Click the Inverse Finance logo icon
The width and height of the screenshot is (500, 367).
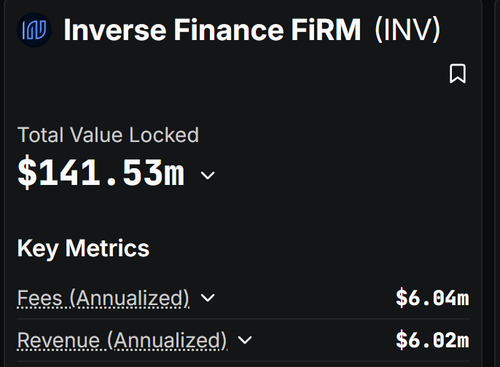(x=34, y=30)
